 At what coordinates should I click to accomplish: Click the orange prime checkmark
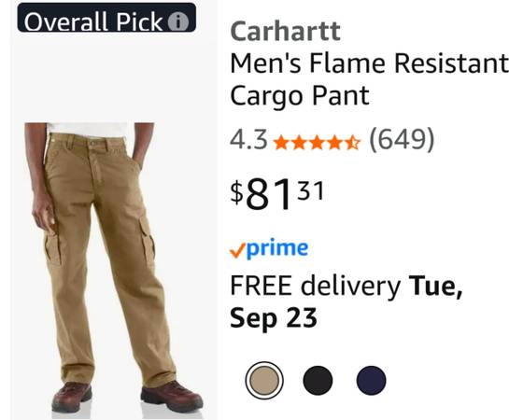[236, 251]
